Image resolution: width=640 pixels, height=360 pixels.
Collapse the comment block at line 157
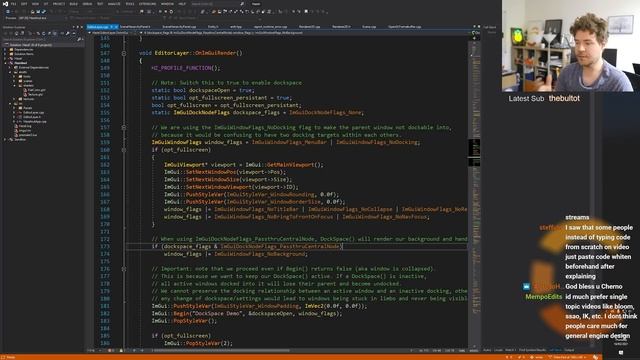click(x=124, y=127)
